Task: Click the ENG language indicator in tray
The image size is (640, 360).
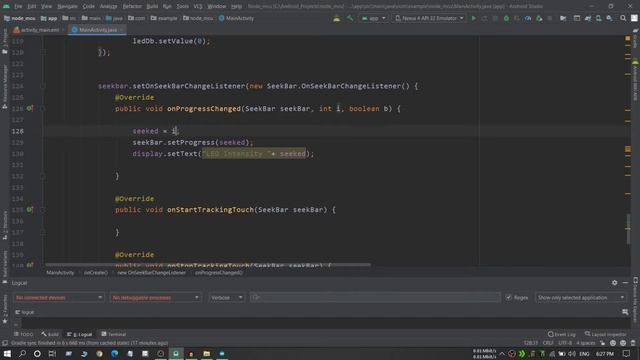Action: click(x=584, y=353)
